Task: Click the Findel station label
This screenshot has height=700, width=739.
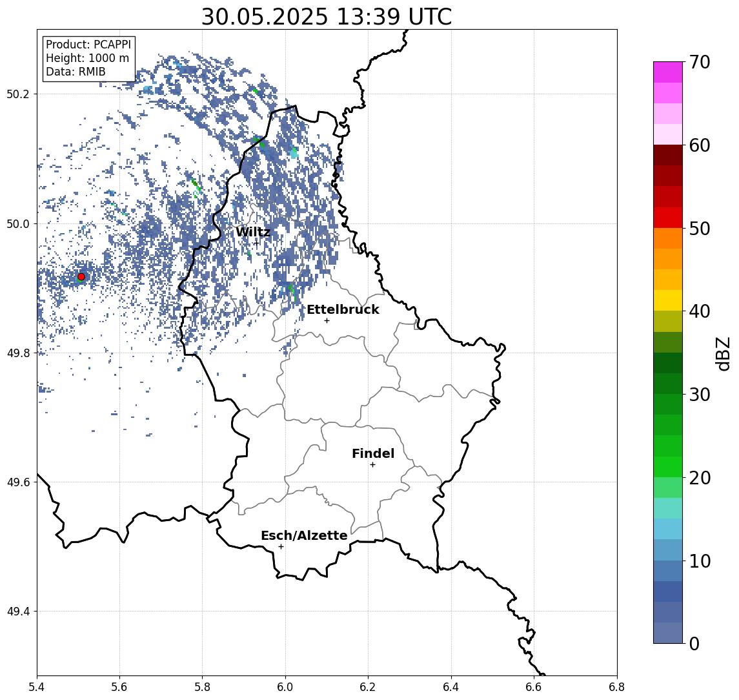Action: pyautogui.click(x=373, y=453)
